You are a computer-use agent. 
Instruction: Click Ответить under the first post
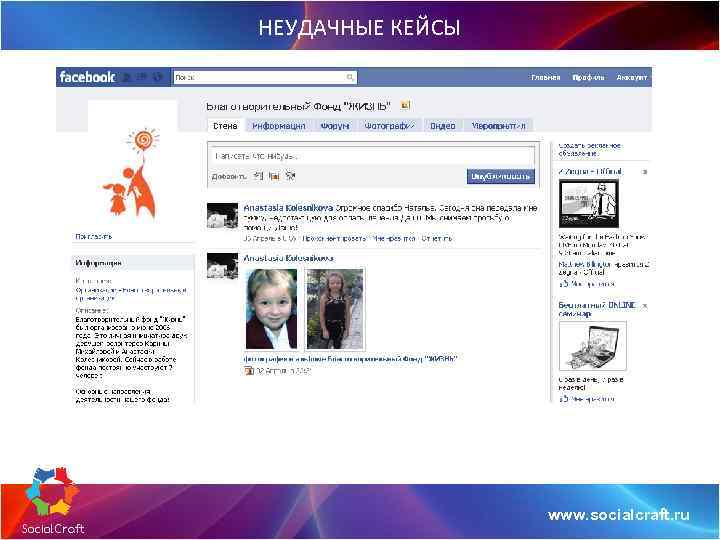click(x=437, y=239)
